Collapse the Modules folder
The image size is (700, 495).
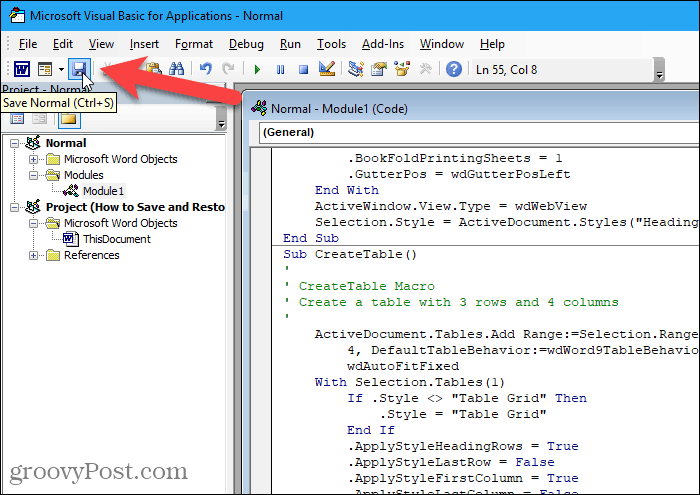(33, 175)
